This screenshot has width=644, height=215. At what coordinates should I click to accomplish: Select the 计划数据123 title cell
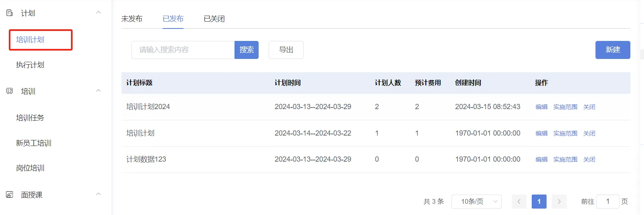click(x=146, y=159)
